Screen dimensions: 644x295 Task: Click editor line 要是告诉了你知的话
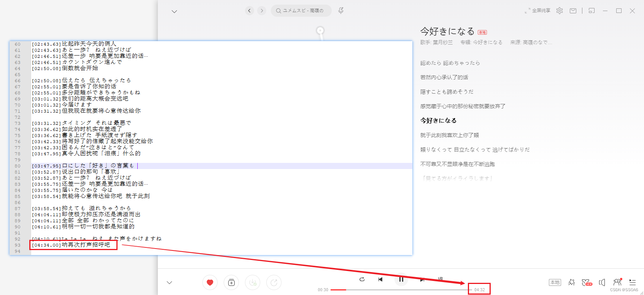[x=74, y=86]
